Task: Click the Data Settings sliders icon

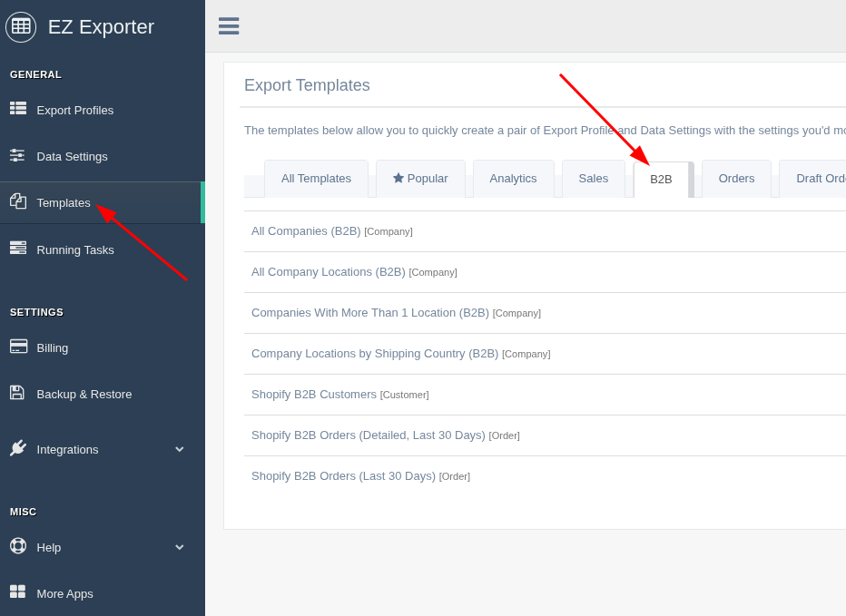Action: point(17,155)
